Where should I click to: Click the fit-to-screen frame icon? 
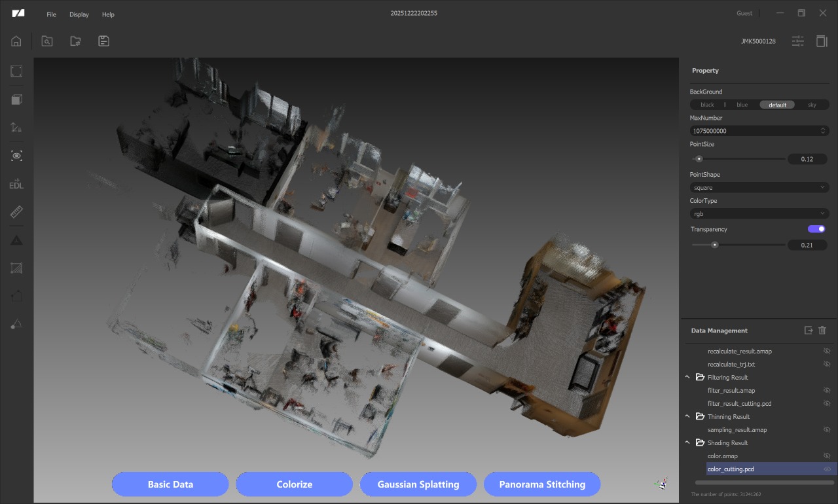pyautogui.click(x=16, y=71)
